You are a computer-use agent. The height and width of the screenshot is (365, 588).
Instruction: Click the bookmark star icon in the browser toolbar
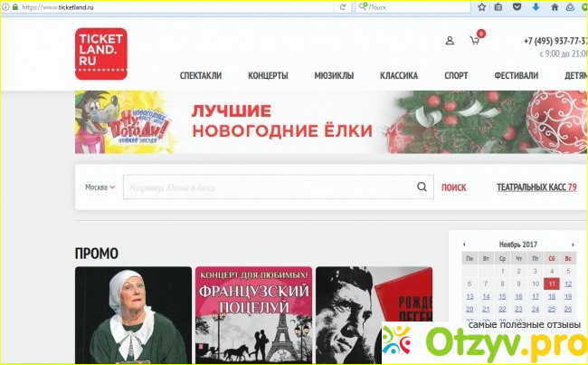[482, 7]
